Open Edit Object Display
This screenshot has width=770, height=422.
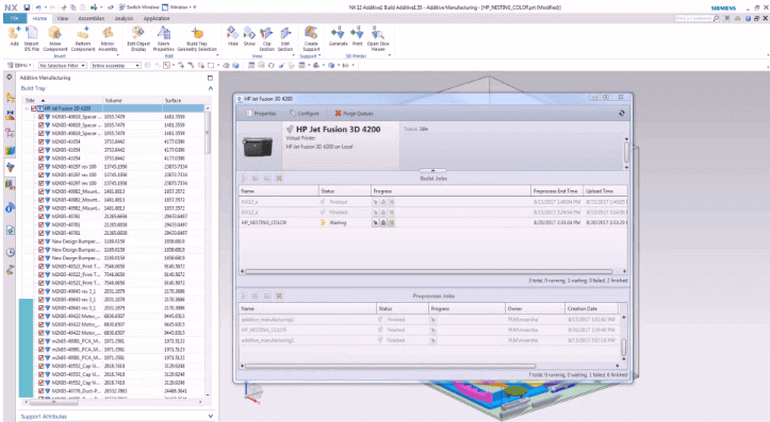point(138,38)
